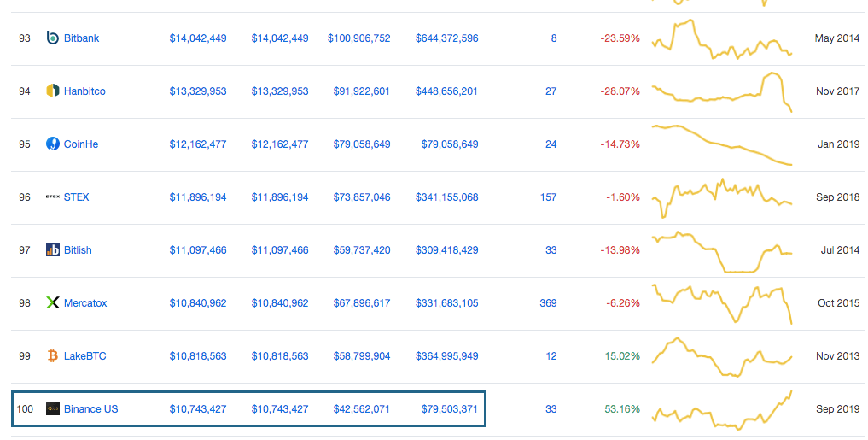Click the CoinHe exchange logo icon

tap(53, 144)
